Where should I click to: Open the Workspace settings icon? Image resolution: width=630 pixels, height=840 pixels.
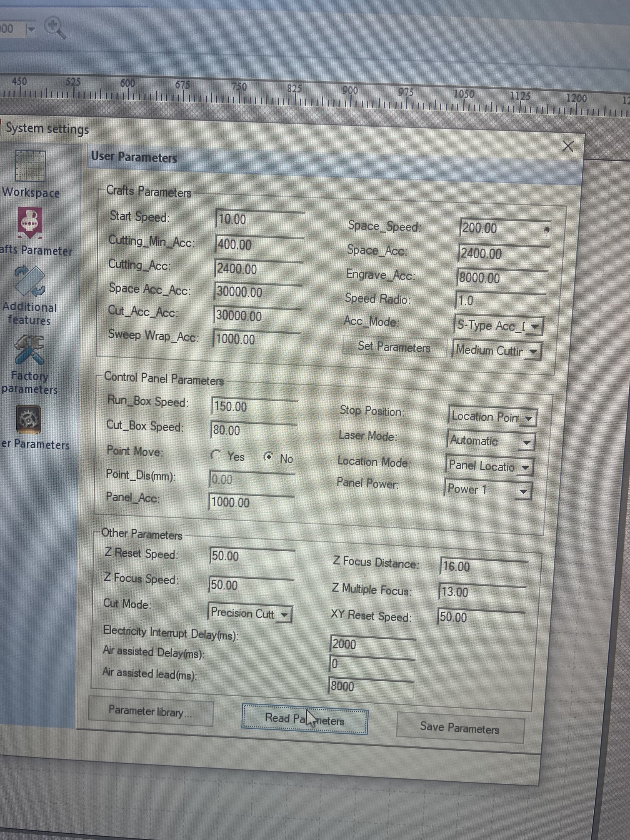point(30,167)
